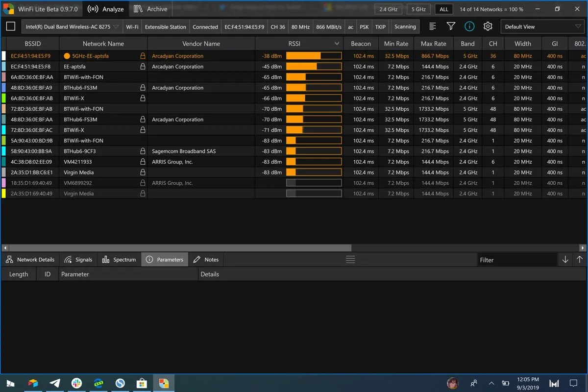
Task: Open the settings gear icon
Action: click(x=488, y=26)
